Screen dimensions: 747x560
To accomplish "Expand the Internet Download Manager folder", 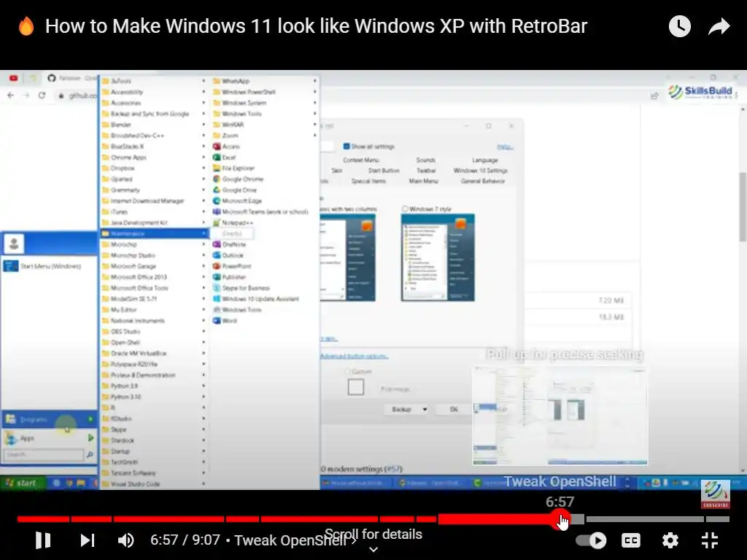I will point(154,201).
